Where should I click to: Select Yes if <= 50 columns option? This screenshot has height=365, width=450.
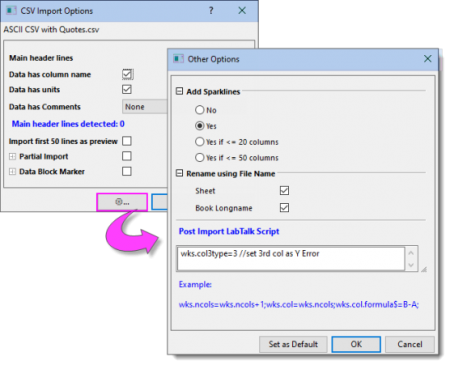(199, 157)
